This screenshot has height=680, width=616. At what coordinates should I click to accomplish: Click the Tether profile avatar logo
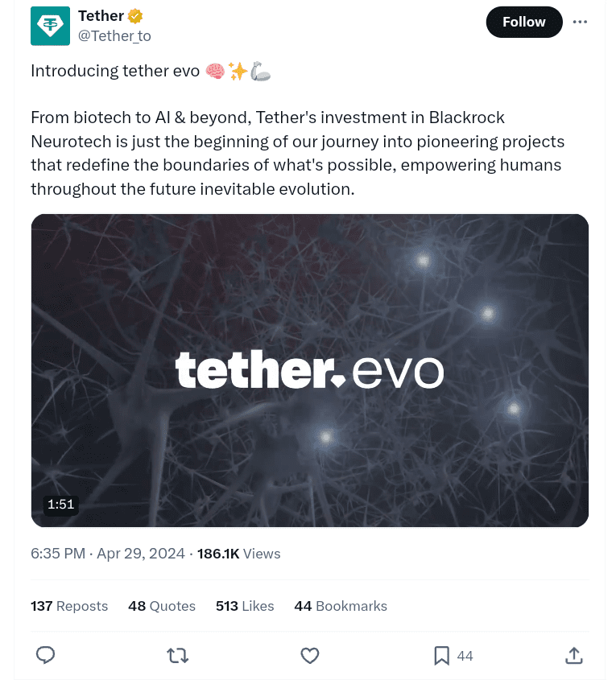coord(50,26)
